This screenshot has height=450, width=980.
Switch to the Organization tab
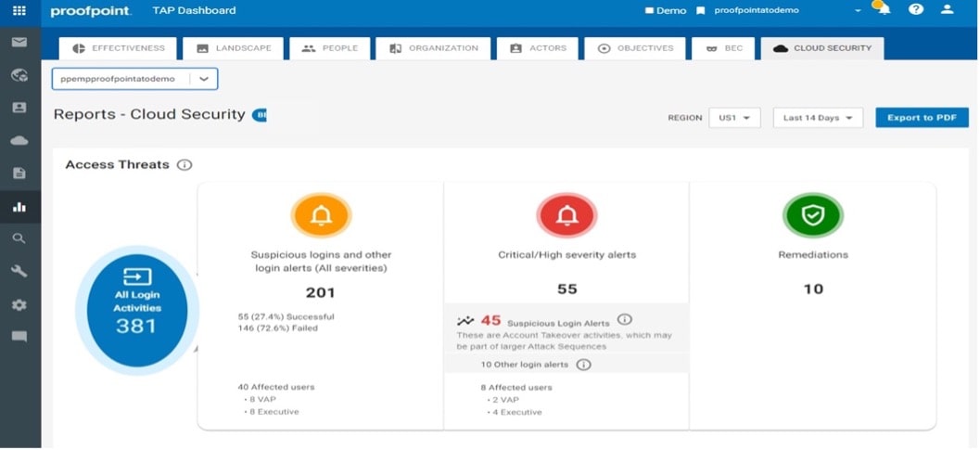pos(433,48)
